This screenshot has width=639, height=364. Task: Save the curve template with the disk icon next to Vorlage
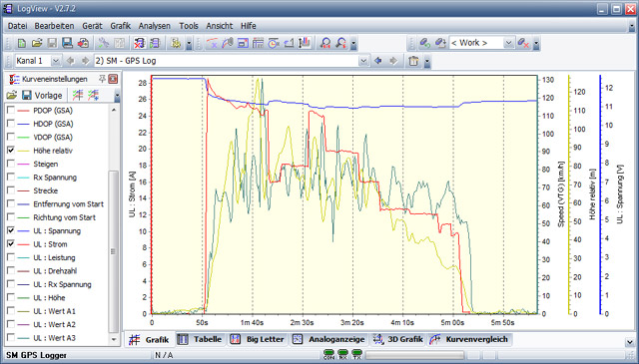click(x=27, y=96)
